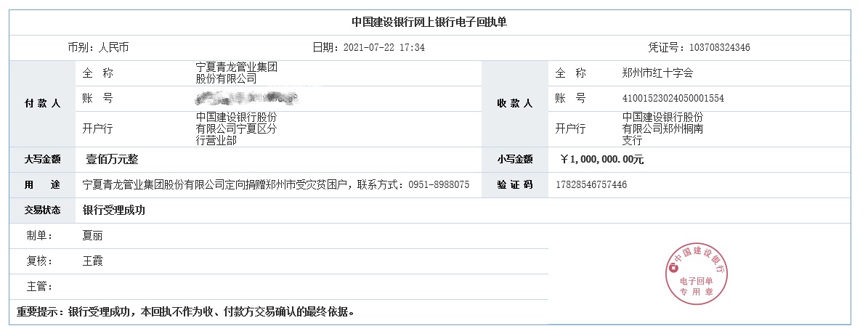Click the currency field 人民币

tap(113, 48)
